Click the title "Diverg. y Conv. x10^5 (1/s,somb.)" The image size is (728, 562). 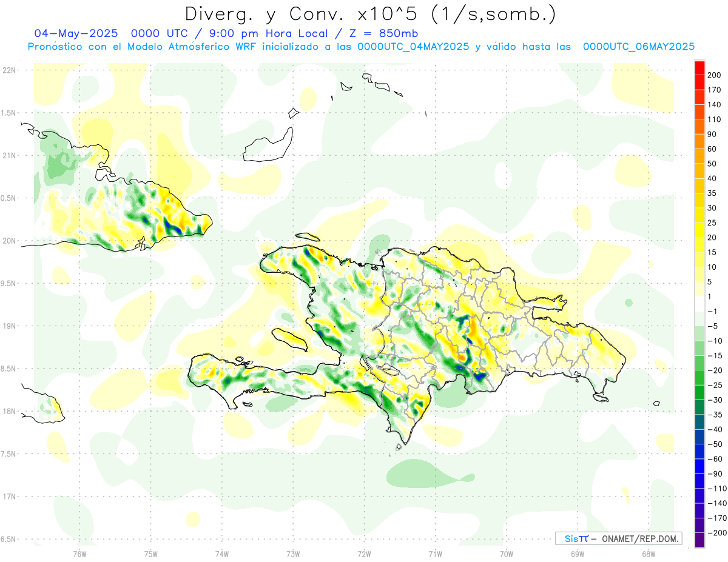click(x=370, y=13)
